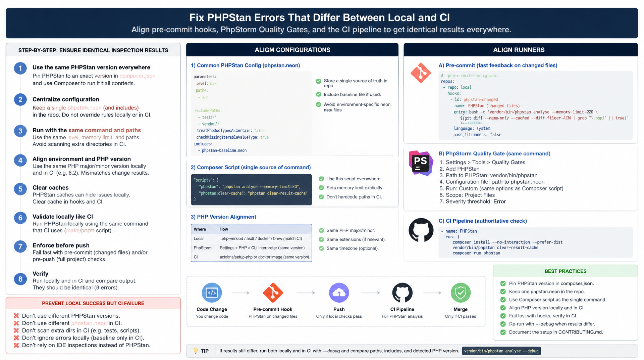Click the 'CI' row 'actions/setup-php or docker image'

coord(251,257)
